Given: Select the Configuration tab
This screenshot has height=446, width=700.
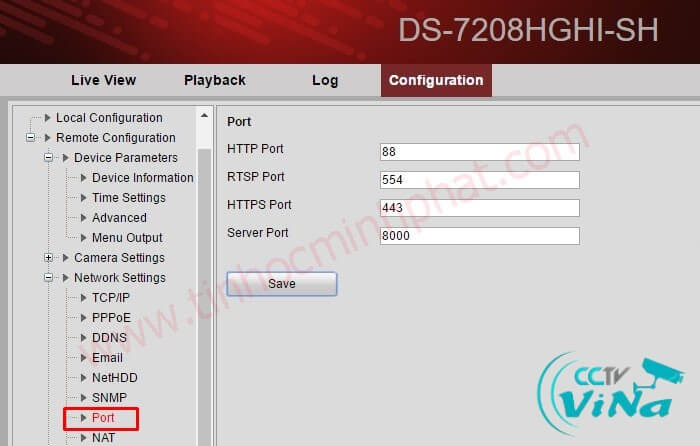Looking at the screenshot, I should tap(436, 80).
